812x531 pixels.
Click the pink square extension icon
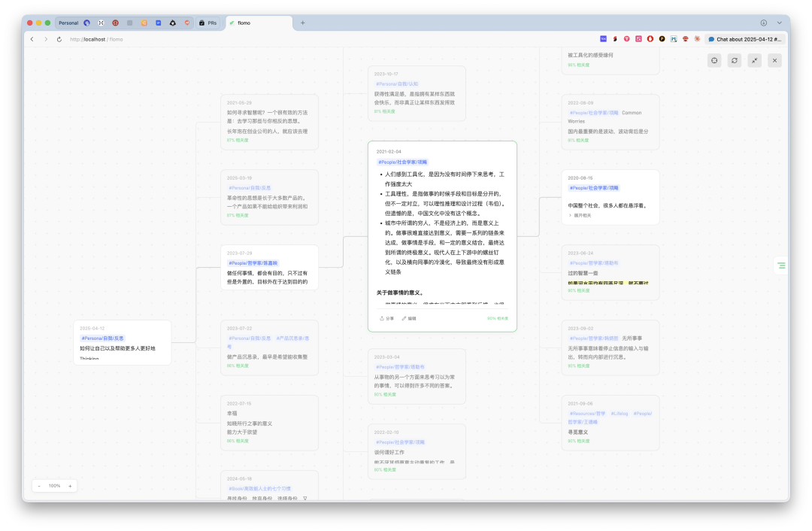coord(638,39)
